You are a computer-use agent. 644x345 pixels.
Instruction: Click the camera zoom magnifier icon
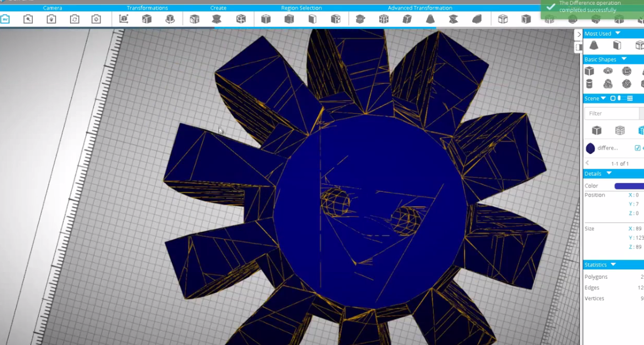[x=28, y=19]
